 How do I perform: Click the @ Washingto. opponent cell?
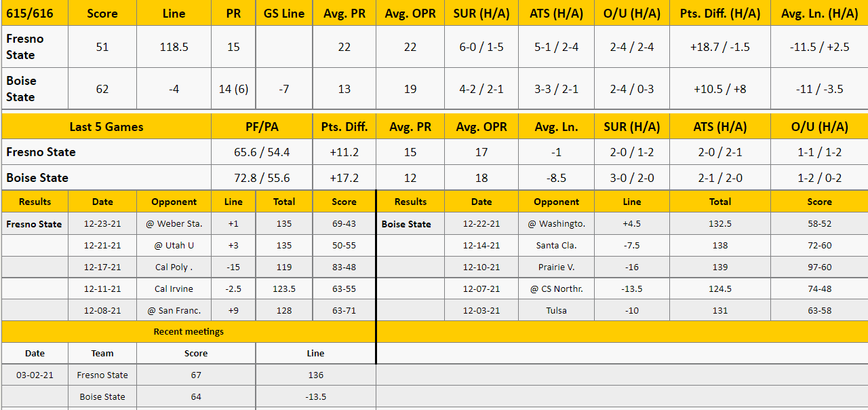556,224
